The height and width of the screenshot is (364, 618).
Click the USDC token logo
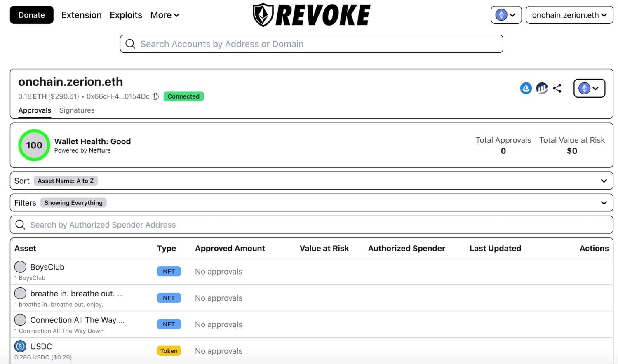(20, 346)
